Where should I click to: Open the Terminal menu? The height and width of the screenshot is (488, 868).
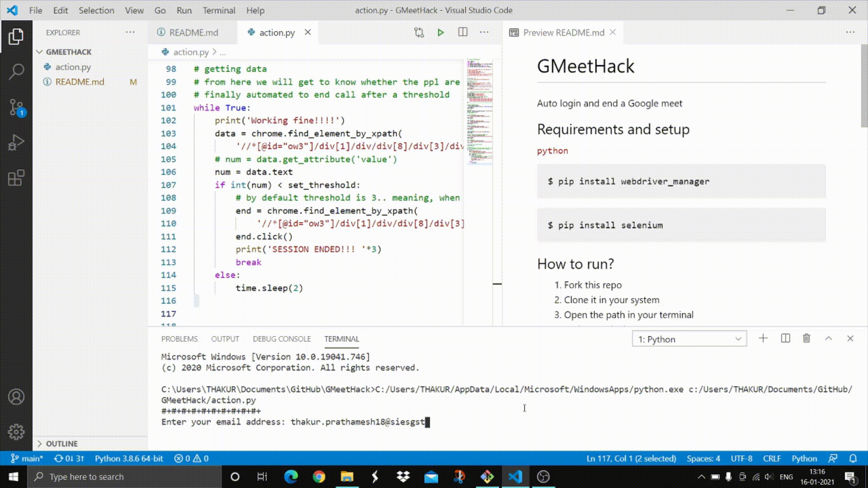coord(219,10)
